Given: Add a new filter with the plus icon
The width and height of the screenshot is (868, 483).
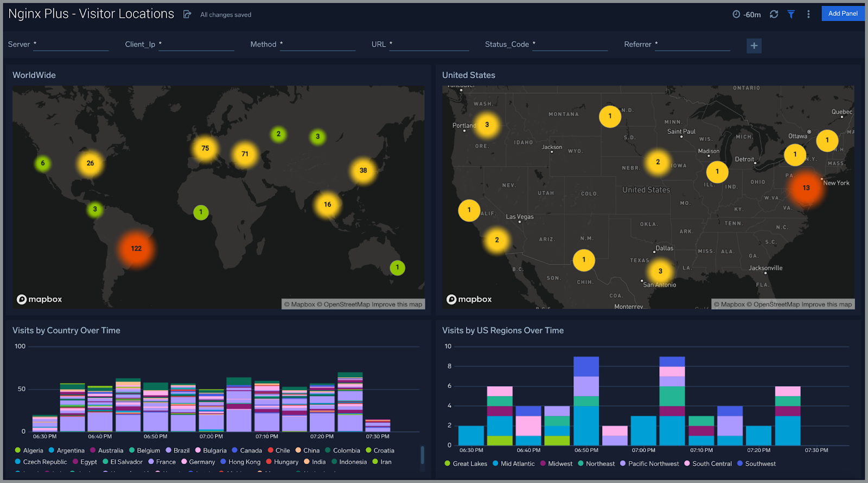Looking at the screenshot, I should [x=754, y=46].
